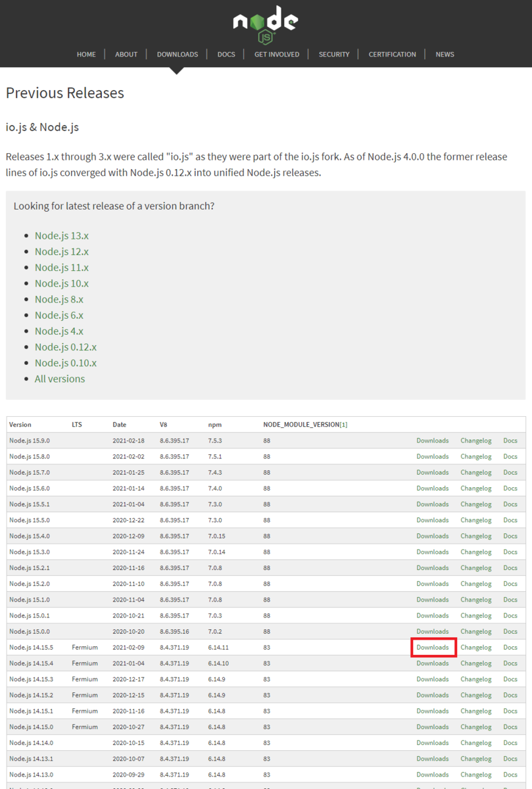Click the NODE_MODULE_VERSION footnote [1] link

coord(343,425)
